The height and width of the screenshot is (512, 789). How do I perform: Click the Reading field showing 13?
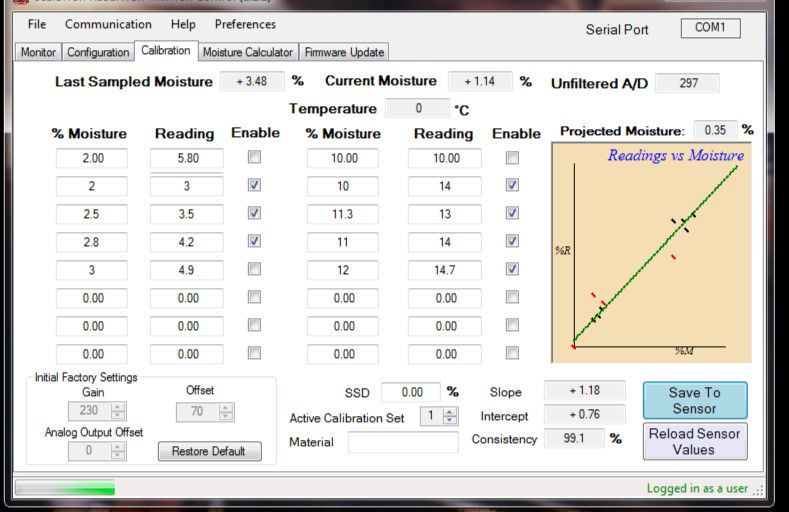pyautogui.click(x=445, y=214)
